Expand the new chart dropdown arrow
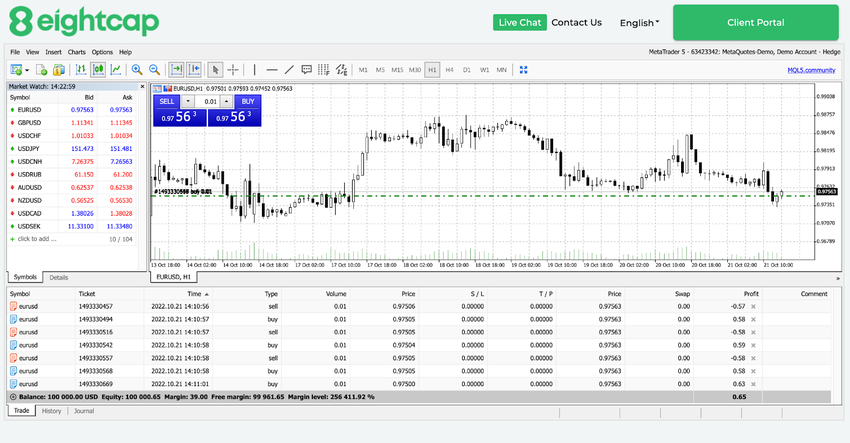This screenshot has width=850, height=443. tap(29, 70)
